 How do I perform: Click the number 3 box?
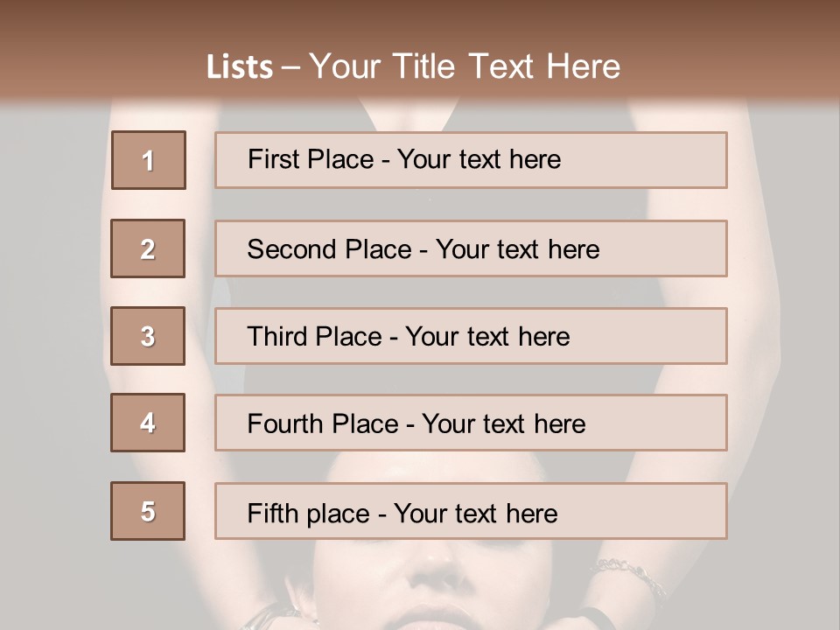click(x=149, y=336)
